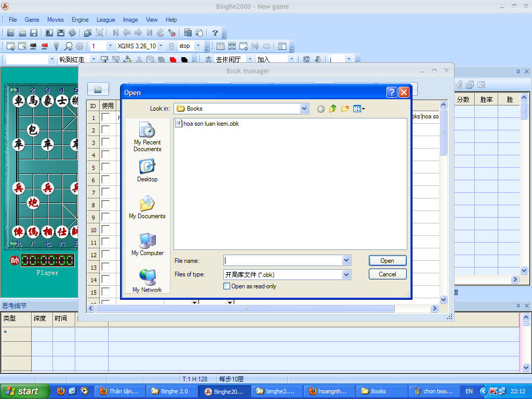Click the next move right arrow icon
The image size is (532, 399).
click(138, 33)
